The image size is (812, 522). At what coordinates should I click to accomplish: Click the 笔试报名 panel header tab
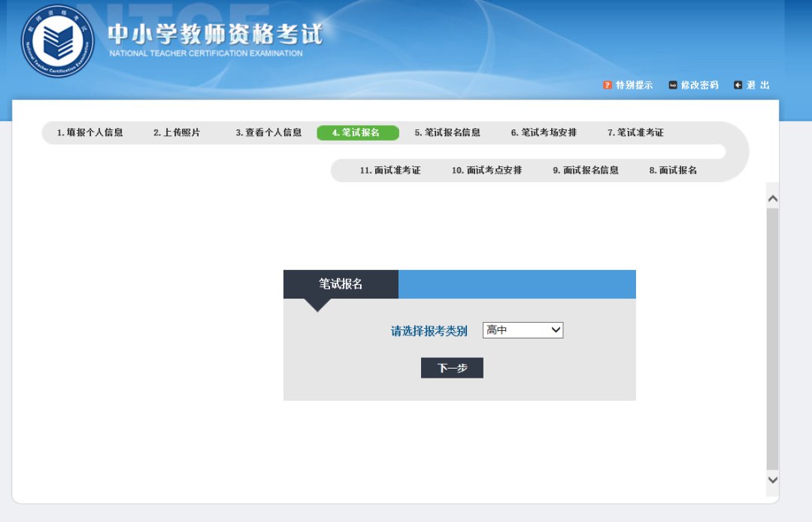click(341, 284)
